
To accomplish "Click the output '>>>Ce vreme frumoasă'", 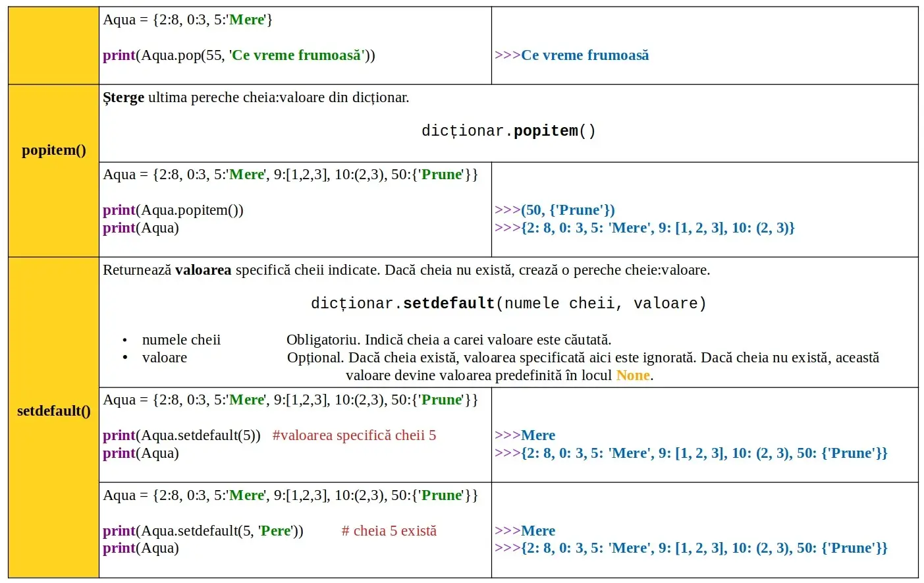I will [572, 55].
